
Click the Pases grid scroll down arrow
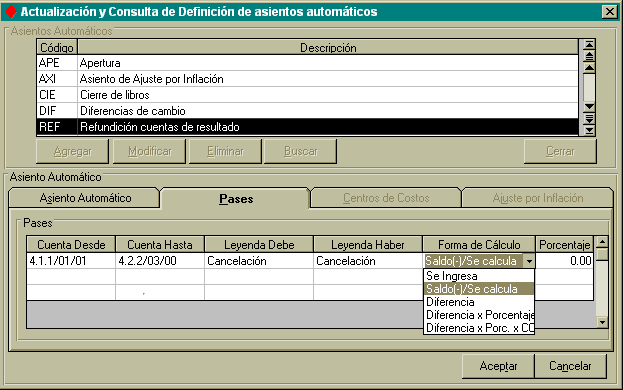coord(603,322)
